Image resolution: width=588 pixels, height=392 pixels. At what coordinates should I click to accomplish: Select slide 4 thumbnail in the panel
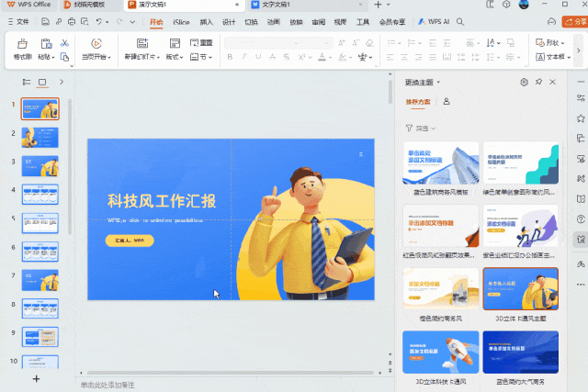(x=40, y=194)
